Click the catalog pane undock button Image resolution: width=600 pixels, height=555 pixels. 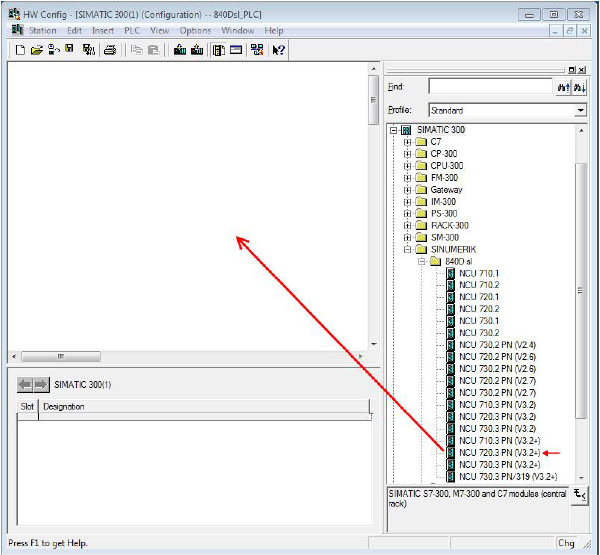(x=572, y=70)
